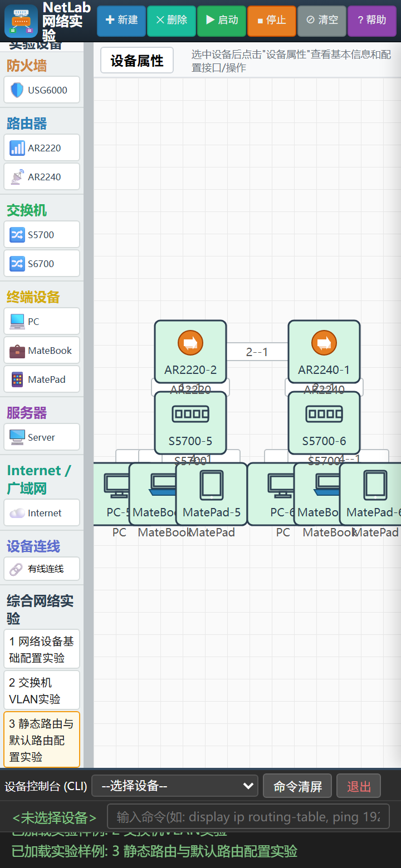Image resolution: width=401 pixels, height=868 pixels.
Task: Select the S5700-5 switch node on canvas
Action: pyautogui.click(x=190, y=423)
